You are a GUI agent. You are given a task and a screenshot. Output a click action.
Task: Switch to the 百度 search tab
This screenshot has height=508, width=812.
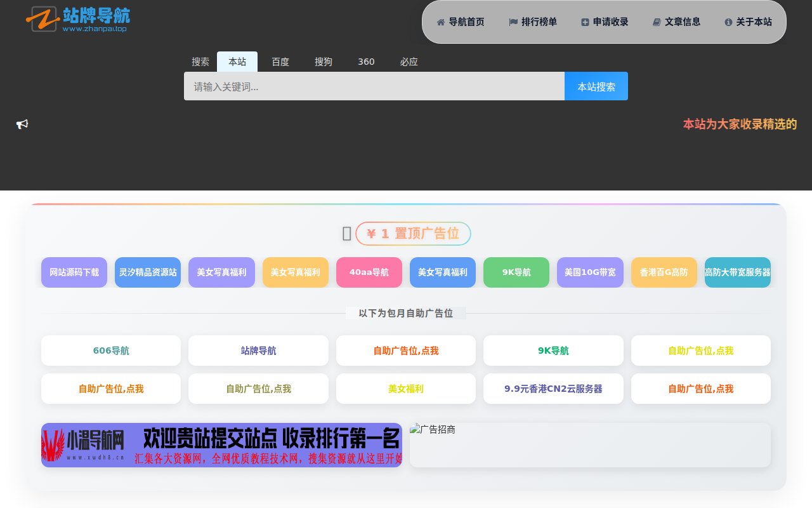click(280, 62)
